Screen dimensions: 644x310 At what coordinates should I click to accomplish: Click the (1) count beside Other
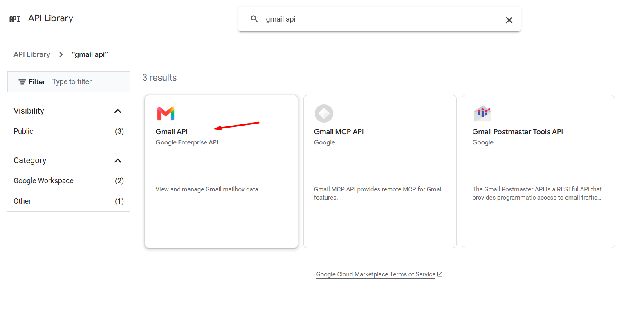pyautogui.click(x=119, y=201)
